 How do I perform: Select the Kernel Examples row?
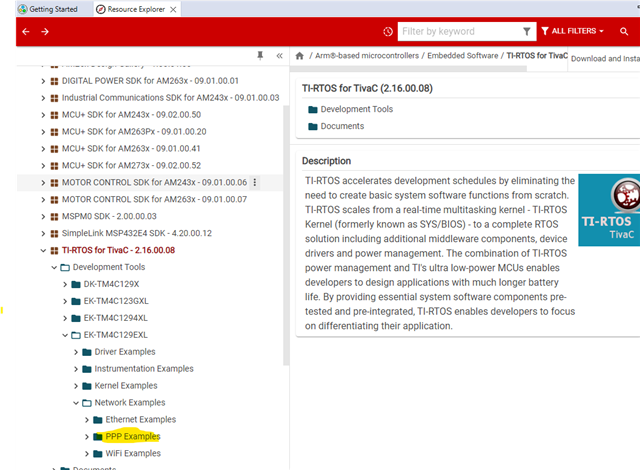point(126,386)
